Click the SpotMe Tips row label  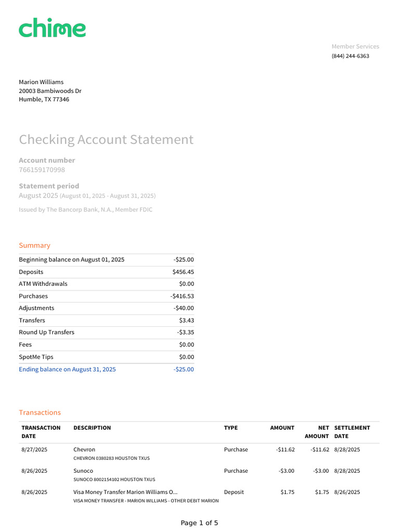click(36, 357)
